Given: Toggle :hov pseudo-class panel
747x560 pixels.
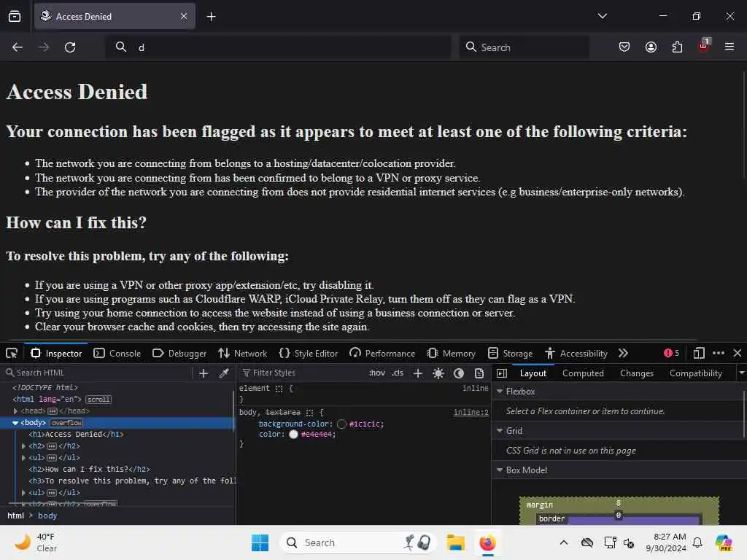Looking at the screenshot, I should pos(377,373).
